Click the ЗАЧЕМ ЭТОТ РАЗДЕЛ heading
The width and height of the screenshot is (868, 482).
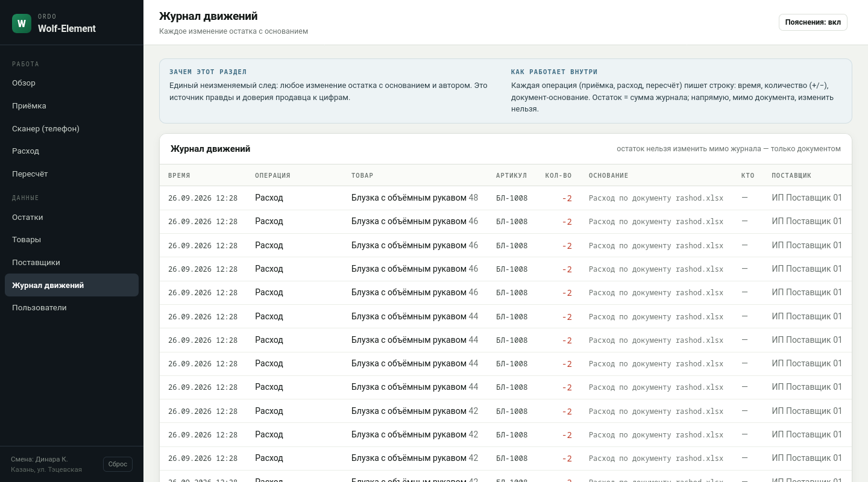click(208, 72)
